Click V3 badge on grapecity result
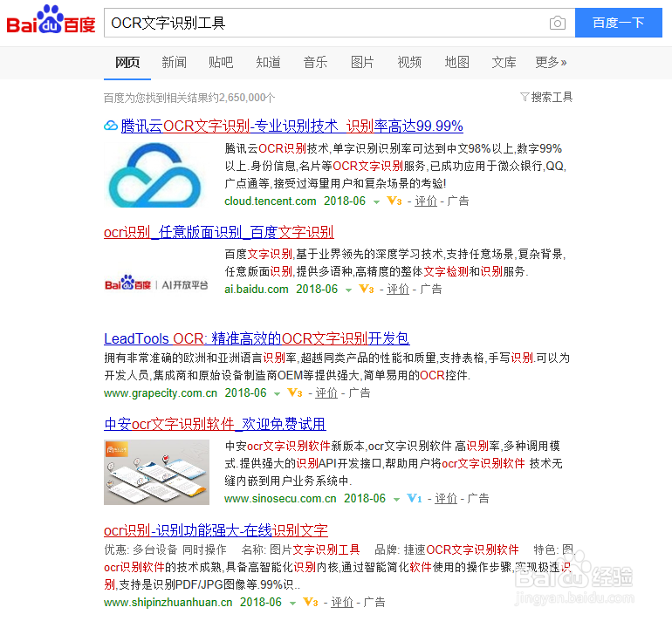This screenshot has width=672, height=621. (295, 392)
